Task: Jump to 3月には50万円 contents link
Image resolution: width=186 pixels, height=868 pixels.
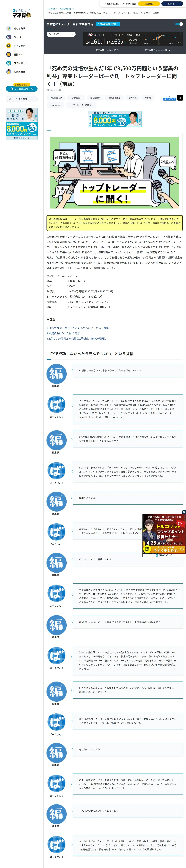Action: tap(76, 339)
